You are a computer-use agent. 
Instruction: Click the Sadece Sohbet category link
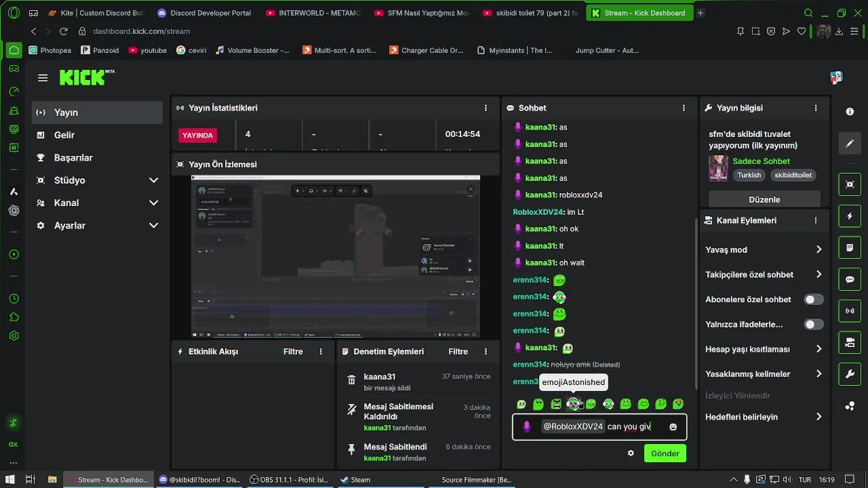(761, 161)
